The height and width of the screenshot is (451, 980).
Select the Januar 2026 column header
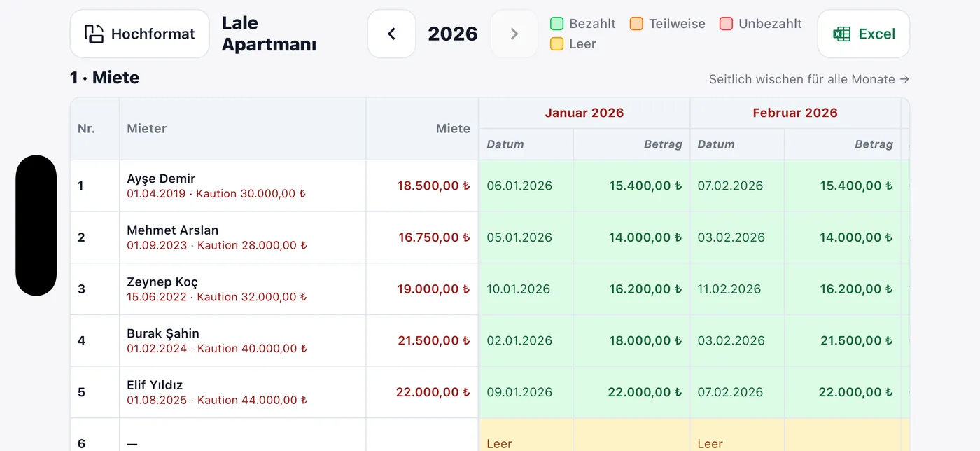(x=584, y=113)
